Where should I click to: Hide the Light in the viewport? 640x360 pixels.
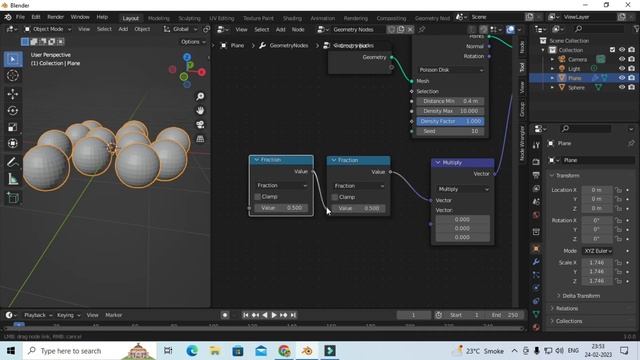click(622, 69)
